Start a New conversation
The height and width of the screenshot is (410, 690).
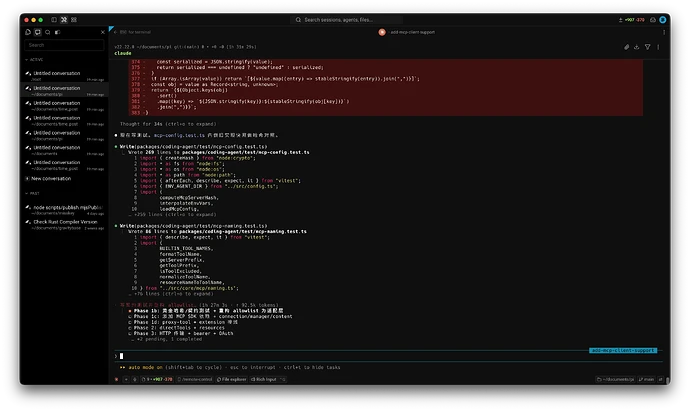(x=48, y=179)
